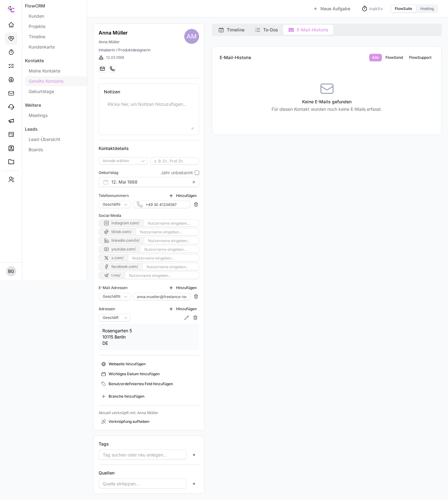Open the brain icon in the sidebar
Image resolution: width=448 pixels, height=500 pixels.
point(11,80)
